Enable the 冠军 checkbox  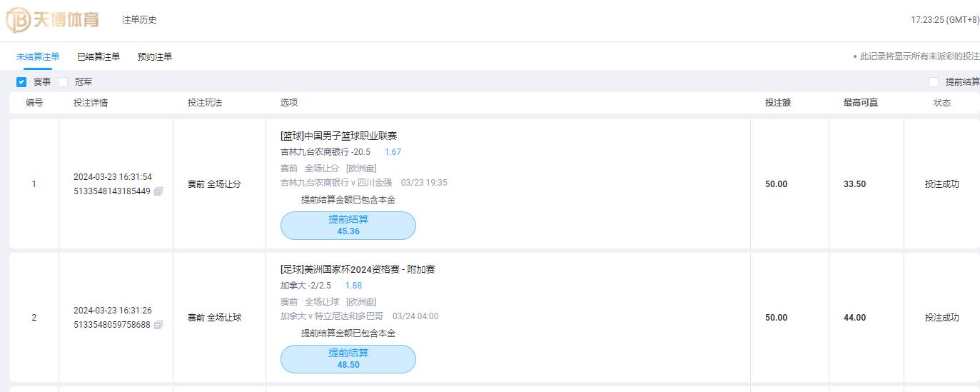[x=63, y=82]
